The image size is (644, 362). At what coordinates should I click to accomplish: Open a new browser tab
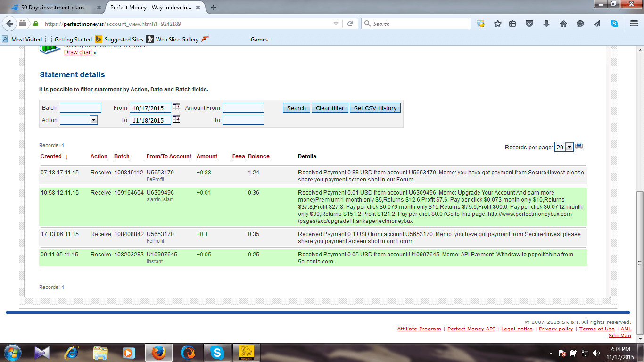coord(214,8)
